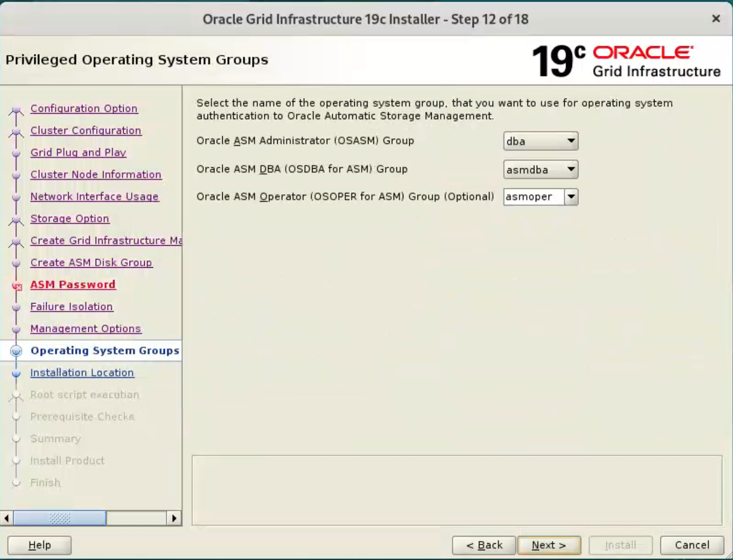Select the current Operating System Groups step
Screen dimensions: 733x560
click(105, 351)
